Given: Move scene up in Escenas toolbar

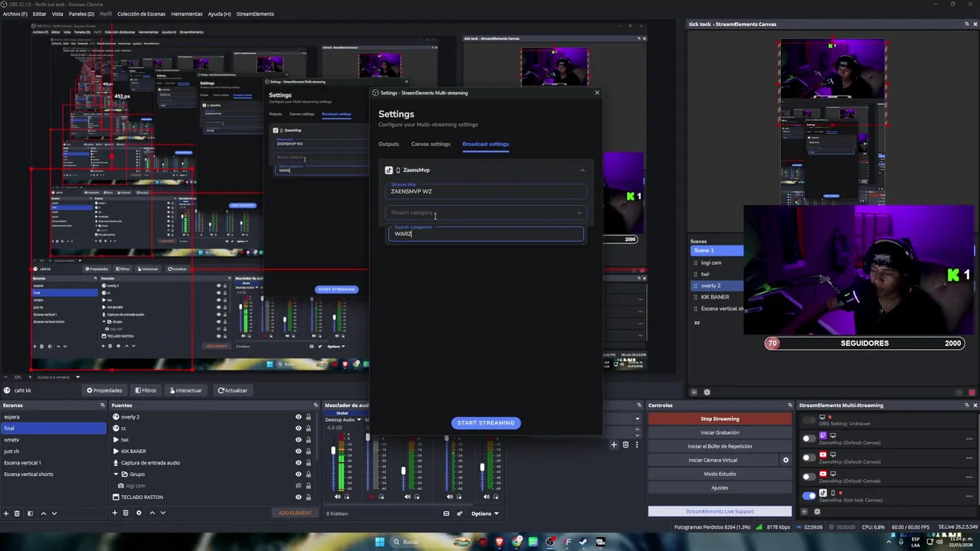Looking at the screenshot, I should (x=43, y=513).
